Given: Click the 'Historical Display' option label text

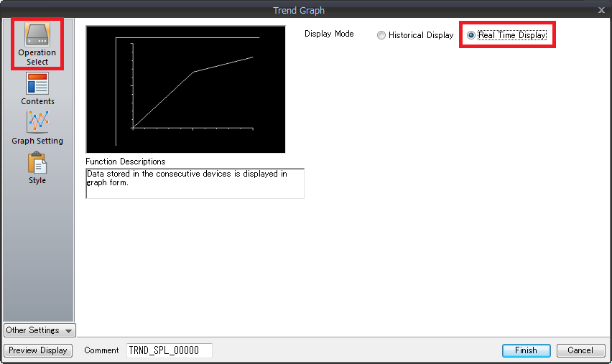Looking at the screenshot, I should point(421,35).
